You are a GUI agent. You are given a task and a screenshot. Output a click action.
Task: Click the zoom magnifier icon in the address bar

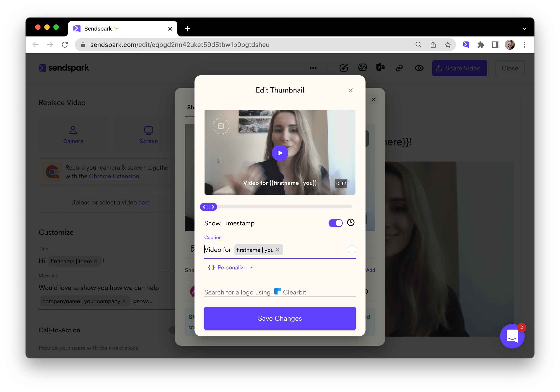pos(418,45)
